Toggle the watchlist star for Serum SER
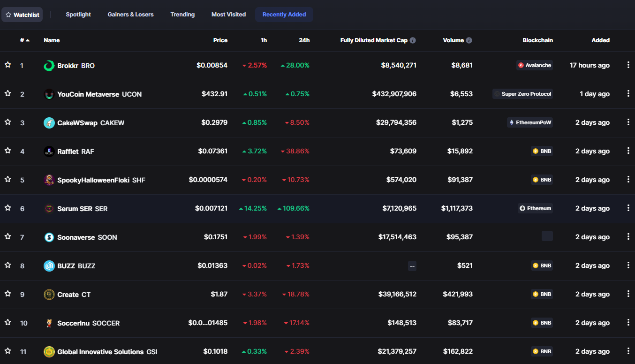 [8, 208]
